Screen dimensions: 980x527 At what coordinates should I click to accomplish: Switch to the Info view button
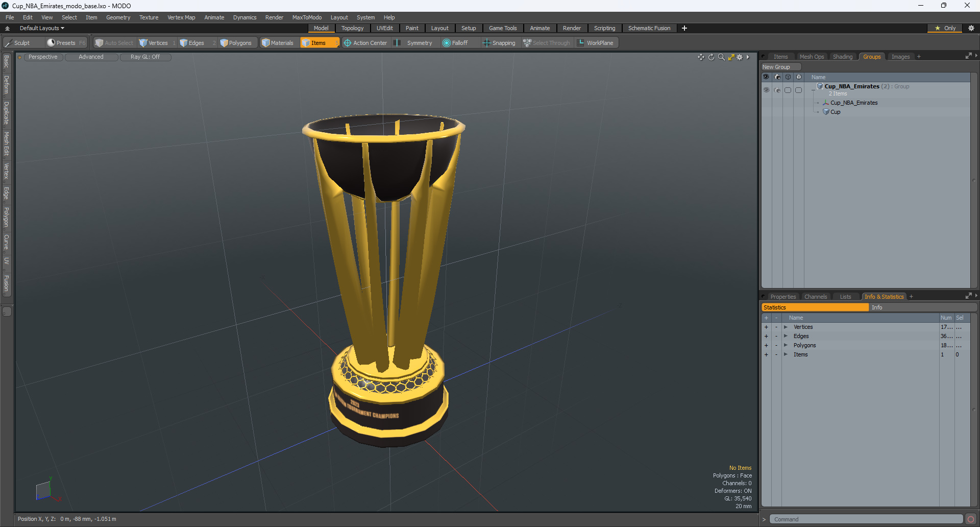[923, 307]
